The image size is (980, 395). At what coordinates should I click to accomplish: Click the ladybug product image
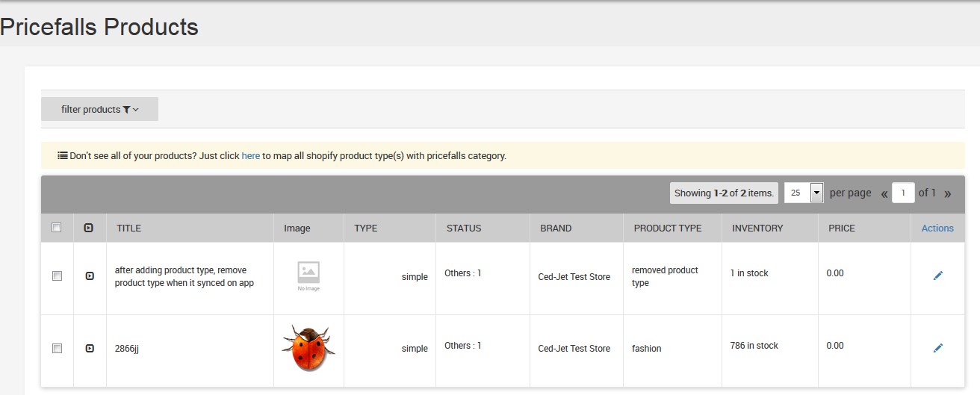308,348
